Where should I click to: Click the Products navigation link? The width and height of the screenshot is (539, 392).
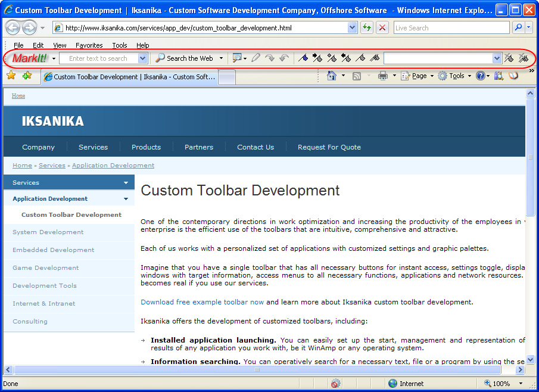point(146,147)
